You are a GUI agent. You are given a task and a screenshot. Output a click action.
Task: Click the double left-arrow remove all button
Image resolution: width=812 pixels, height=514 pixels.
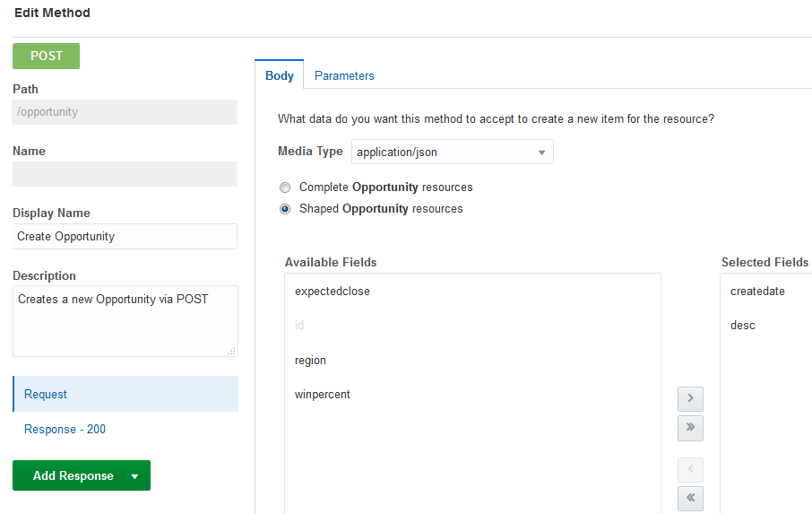pos(690,498)
